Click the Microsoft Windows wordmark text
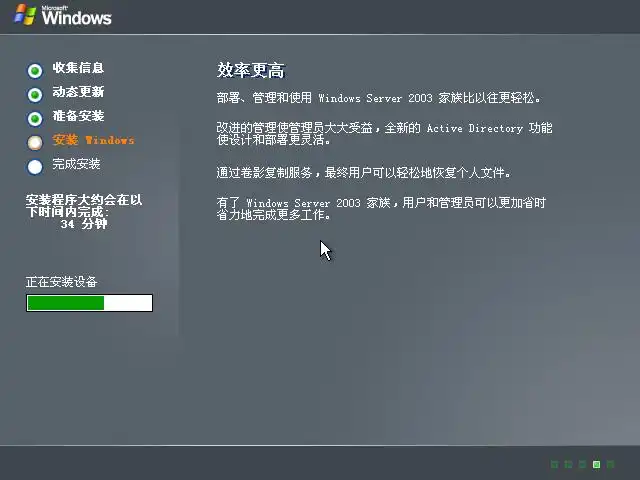Viewport: 640px width, 480px height. click(76, 16)
